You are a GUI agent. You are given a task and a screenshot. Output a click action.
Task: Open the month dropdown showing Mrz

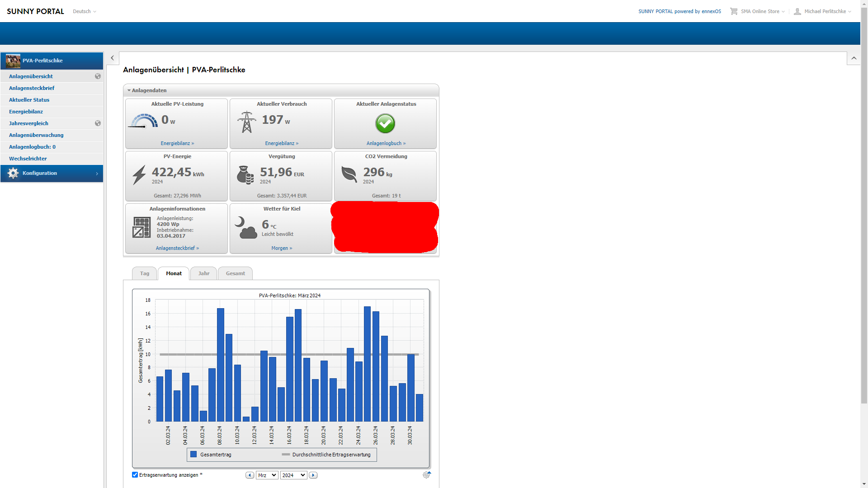[267, 475]
